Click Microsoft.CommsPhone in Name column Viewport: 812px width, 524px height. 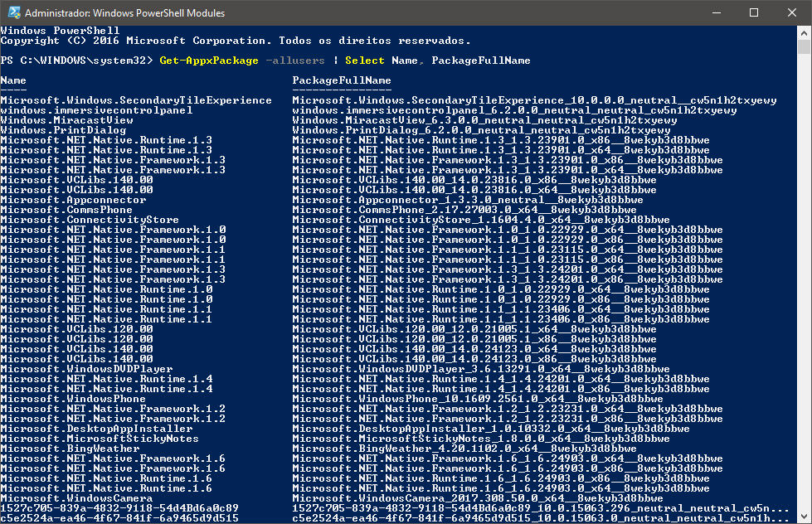(66, 210)
